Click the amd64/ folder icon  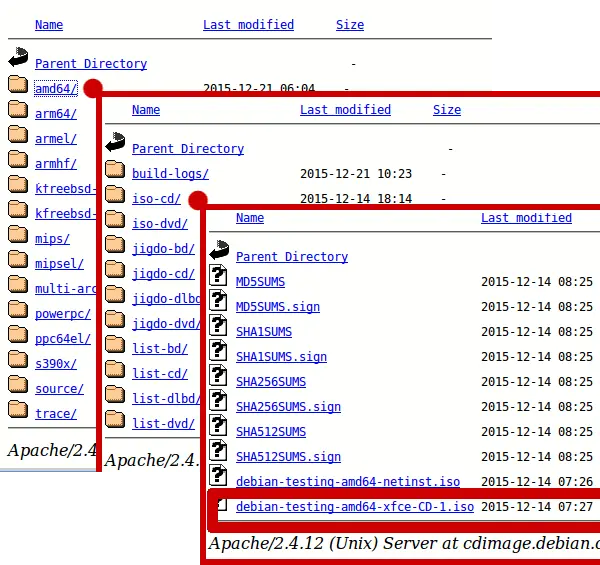[x=18, y=85]
